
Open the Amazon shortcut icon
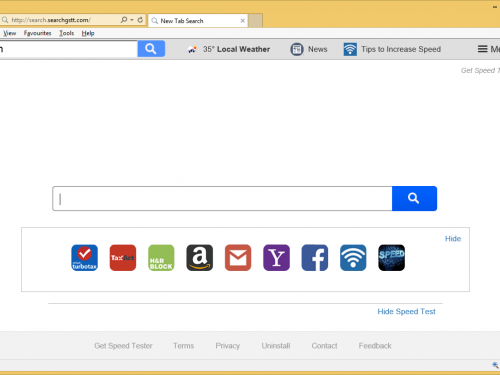(x=200, y=258)
